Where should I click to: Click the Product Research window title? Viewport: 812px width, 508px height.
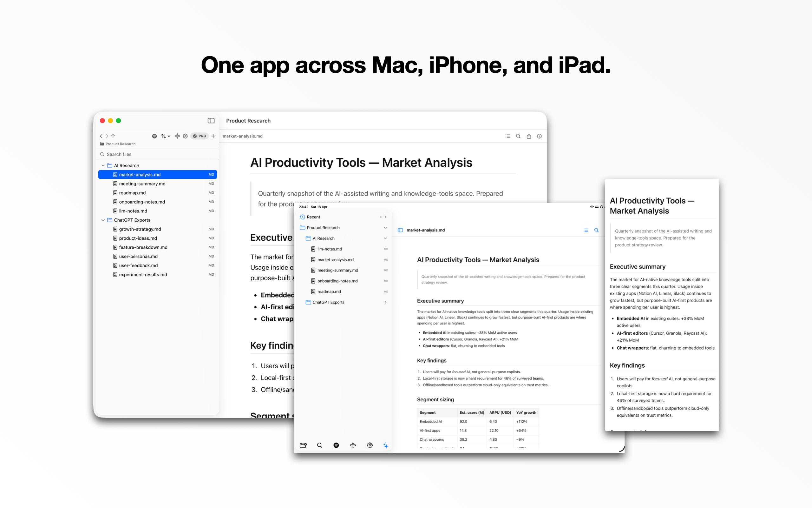click(248, 121)
